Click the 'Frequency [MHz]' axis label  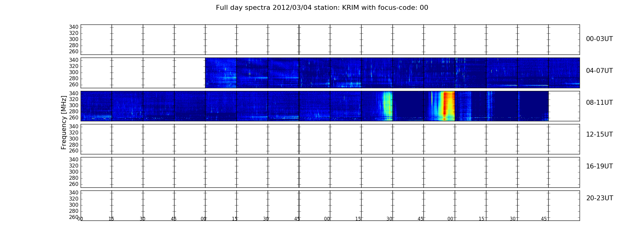pyautogui.click(x=64, y=123)
